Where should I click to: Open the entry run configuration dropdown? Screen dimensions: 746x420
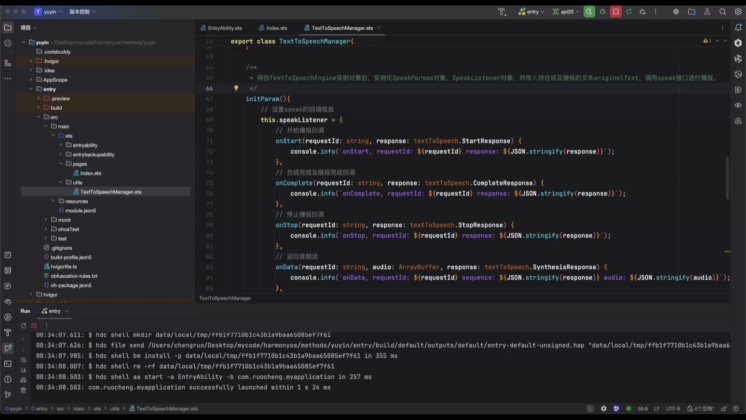click(533, 12)
